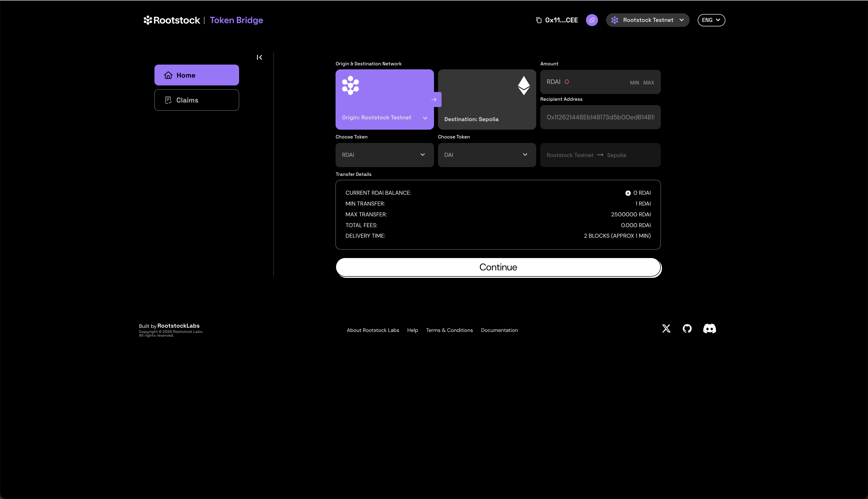The image size is (868, 499).
Task: Open the X (Twitter) social link
Action: click(666, 329)
